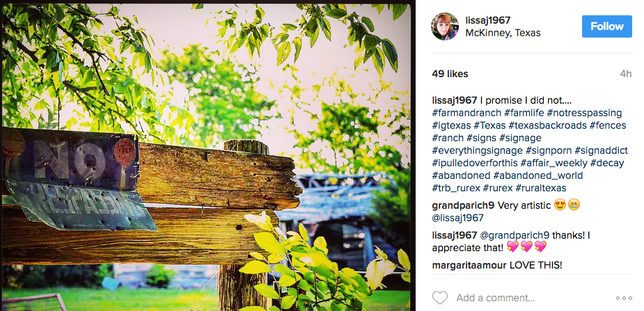
Task: Click lissaj1967 profile avatar picture
Action: [x=444, y=26]
